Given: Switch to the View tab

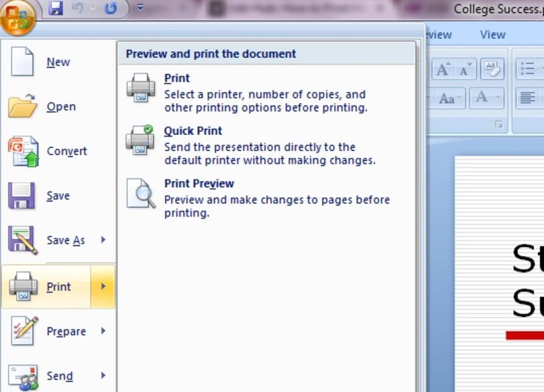Looking at the screenshot, I should 492,34.
